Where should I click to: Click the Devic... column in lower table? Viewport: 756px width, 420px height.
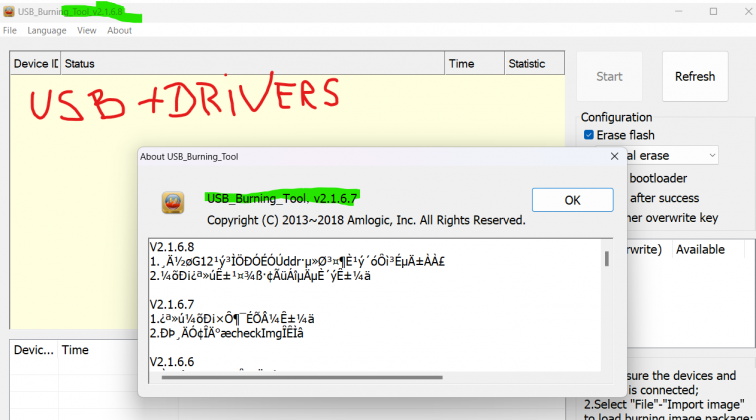[x=34, y=350]
